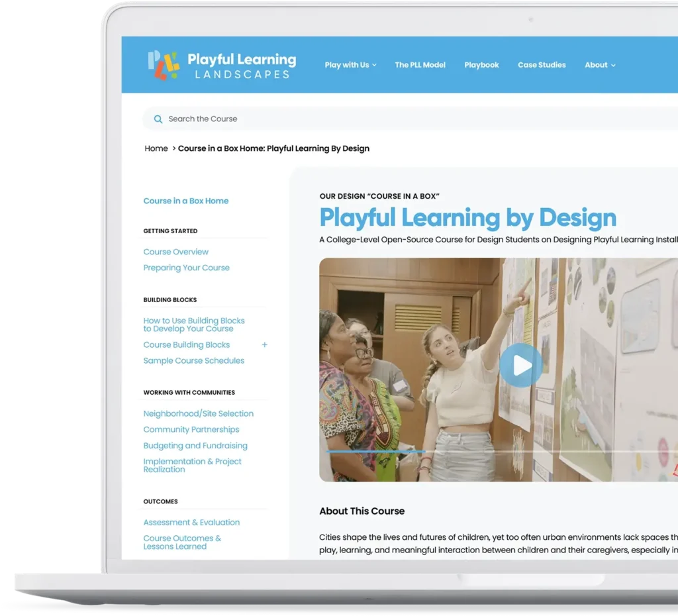Click the magnifying glass search icon
This screenshot has width=678, height=616.
click(x=158, y=119)
